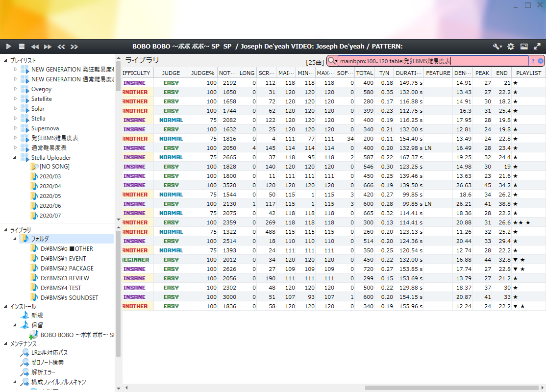The image size is (546, 392).
Task: Sort by the END column header
Action: coord(502,73)
